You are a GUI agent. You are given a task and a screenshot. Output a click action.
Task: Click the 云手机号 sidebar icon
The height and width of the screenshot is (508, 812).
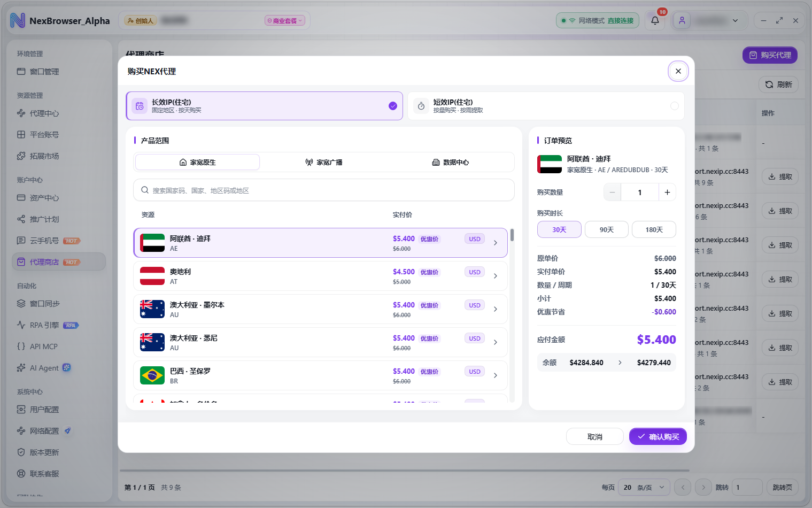pyautogui.click(x=21, y=241)
